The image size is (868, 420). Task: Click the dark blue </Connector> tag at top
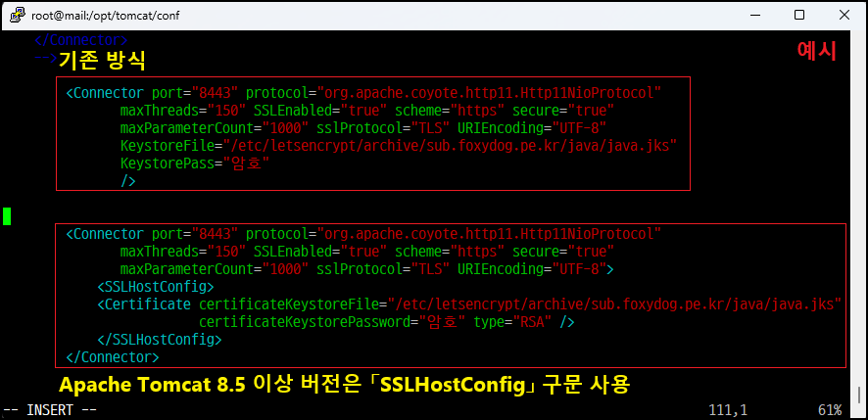pyautogui.click(x=80, y=40)
